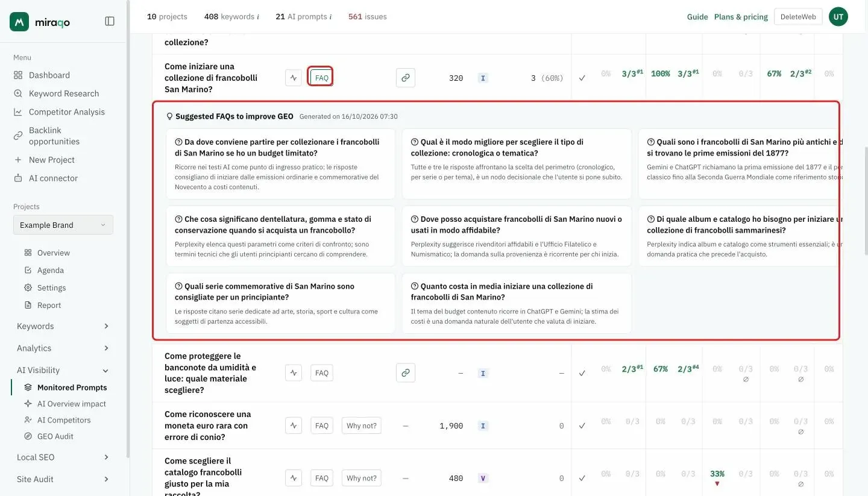Image resolution: width=868 pixels, height=496 pixels.
Task: Click the DeleteWeb button
Action: [x=798, y=17]
